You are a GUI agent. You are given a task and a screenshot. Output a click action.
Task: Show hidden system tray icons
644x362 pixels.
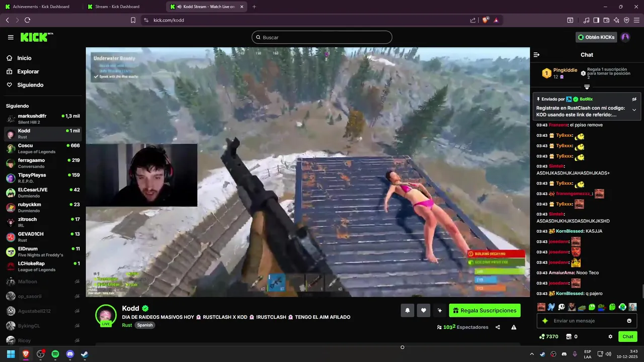click(532, 354)
